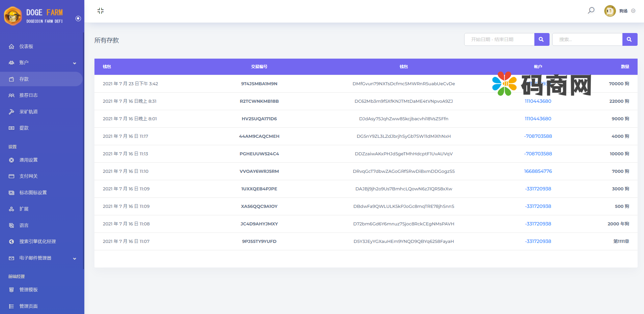Click the fullscreen collapse icon in header
The image size is (644, 314).
click(x=101, y=11)
